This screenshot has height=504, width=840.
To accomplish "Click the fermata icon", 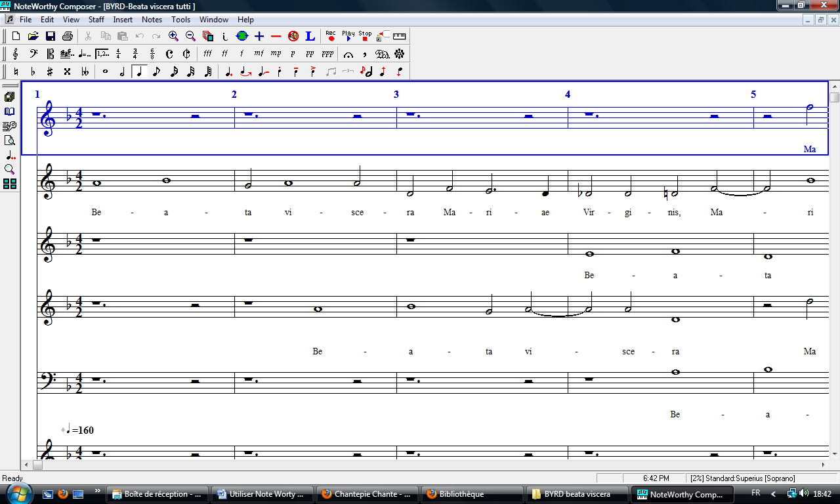I will click(x=348, y=54).
